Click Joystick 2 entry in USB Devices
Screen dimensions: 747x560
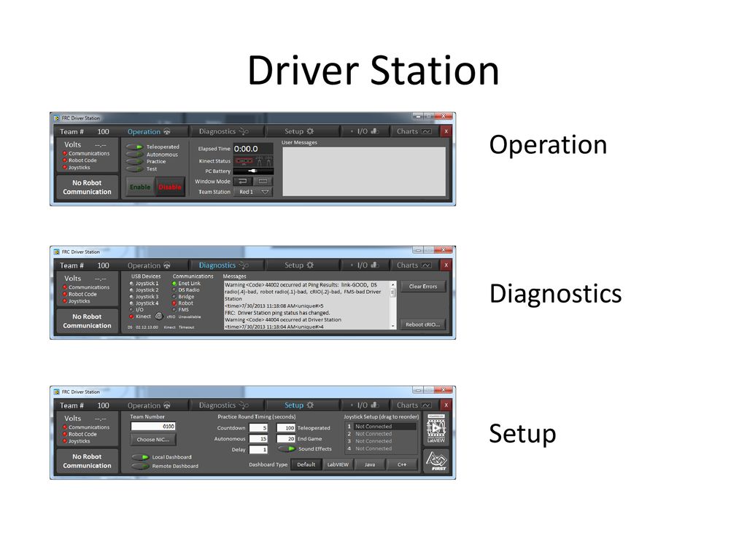[144, 289]
